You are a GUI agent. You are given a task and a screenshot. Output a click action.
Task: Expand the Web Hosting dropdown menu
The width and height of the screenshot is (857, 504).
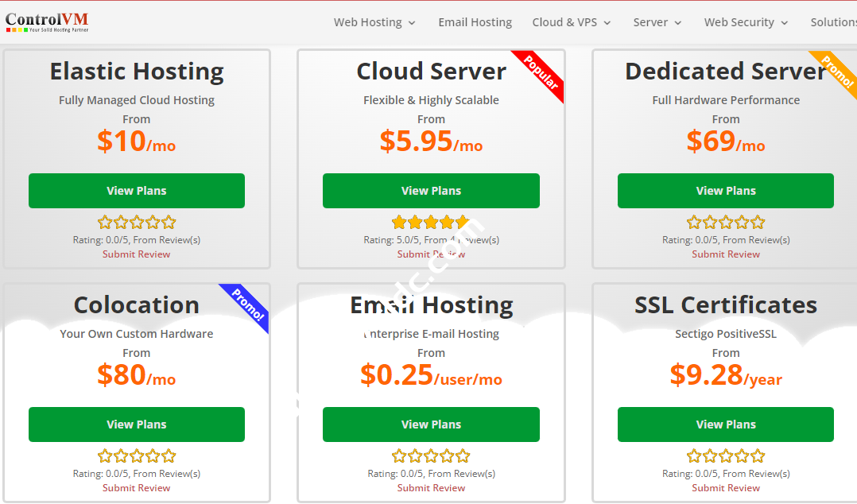pos(374,22)
